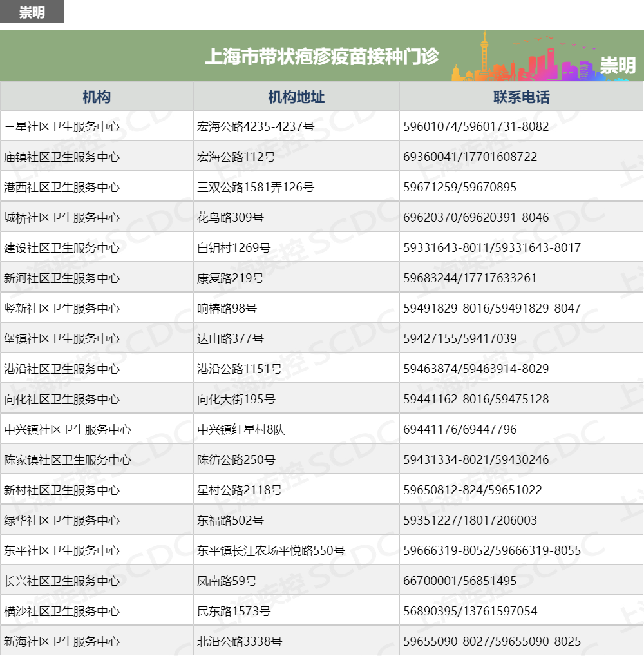Select address 三双公路1581弄126号
The width and height of the screenshot is (644, 656).
click(256, 187)
